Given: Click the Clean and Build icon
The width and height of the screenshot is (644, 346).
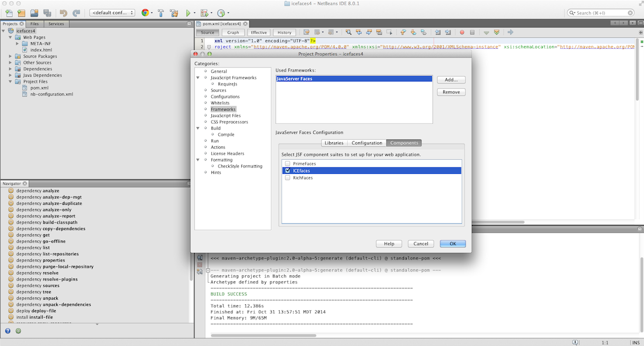Looking at the screenshot, I should [174, 12].
